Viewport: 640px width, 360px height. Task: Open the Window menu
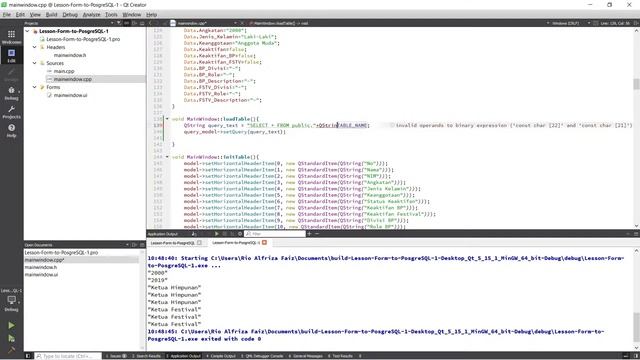[x=132, y=15]
